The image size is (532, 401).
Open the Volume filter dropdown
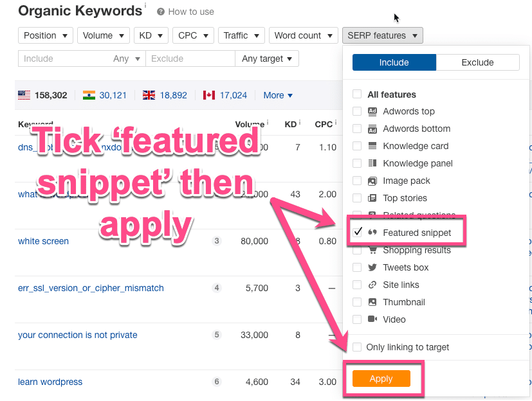click(x=103, y=35)
